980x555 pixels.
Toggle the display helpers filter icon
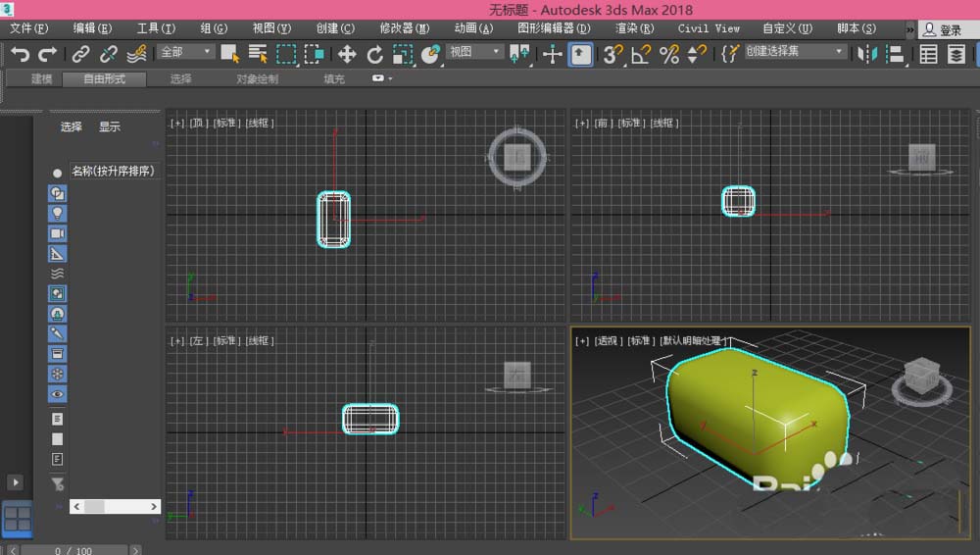click(57, 253)
